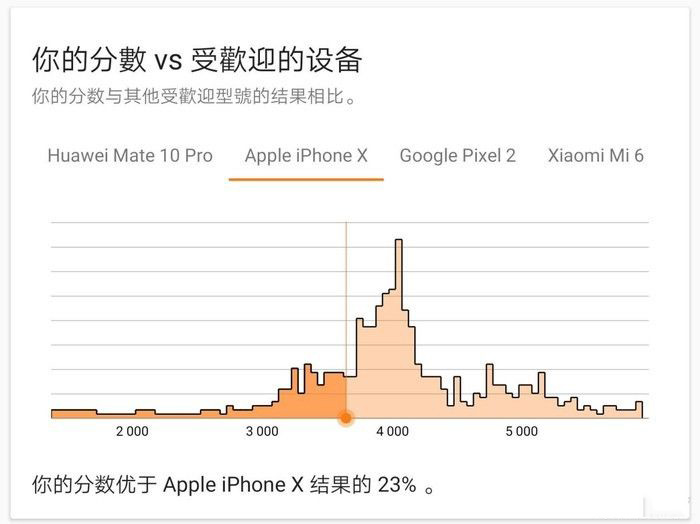
Task: Show the Xiaomi Mi 6 comparison tab
Action: pos(595,155)
